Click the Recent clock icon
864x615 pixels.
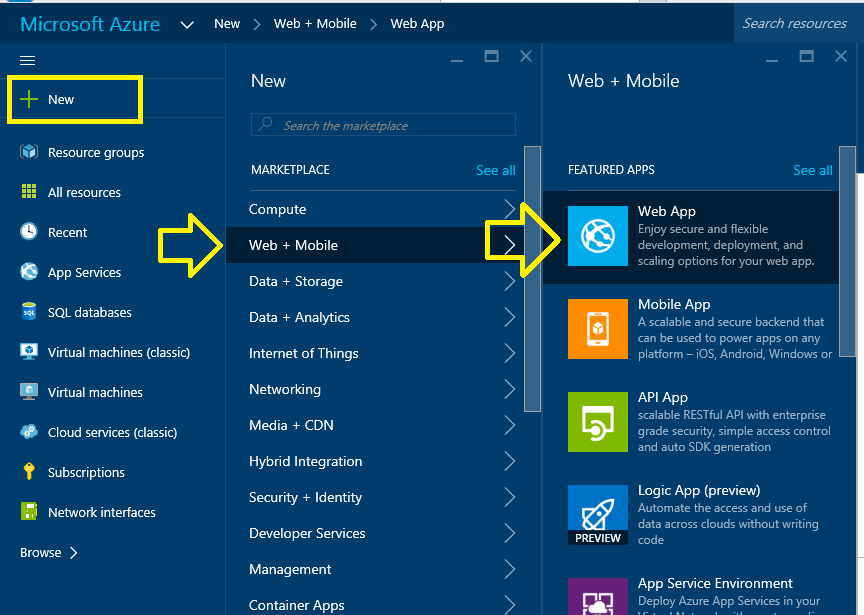[x=29, y=231]
